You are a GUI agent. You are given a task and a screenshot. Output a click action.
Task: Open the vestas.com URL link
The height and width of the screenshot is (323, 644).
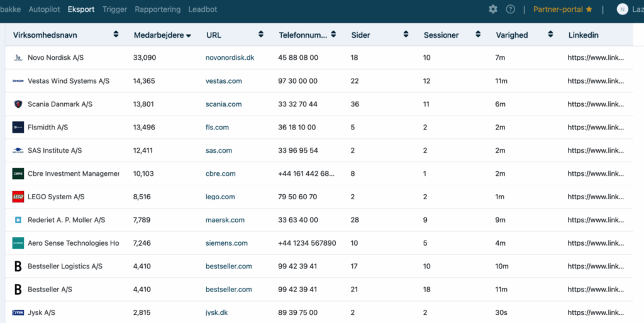[223, 81]
